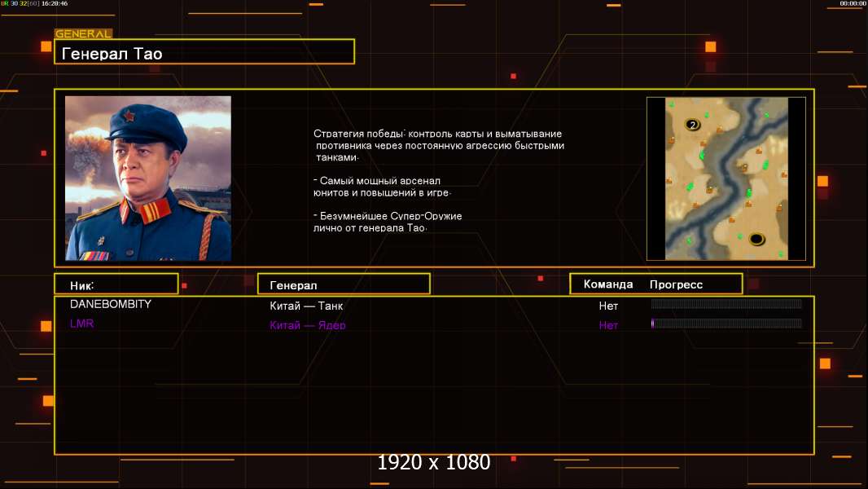Click DANEBOMBITY's loading progress bar
The height and width of the screenshot is (489, 868).
726,303
